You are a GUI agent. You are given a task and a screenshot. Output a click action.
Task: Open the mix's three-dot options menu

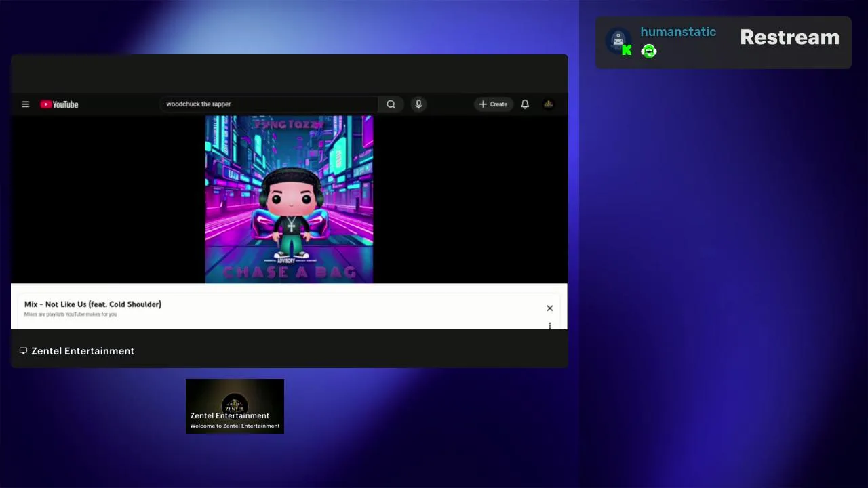click(550, 326)
